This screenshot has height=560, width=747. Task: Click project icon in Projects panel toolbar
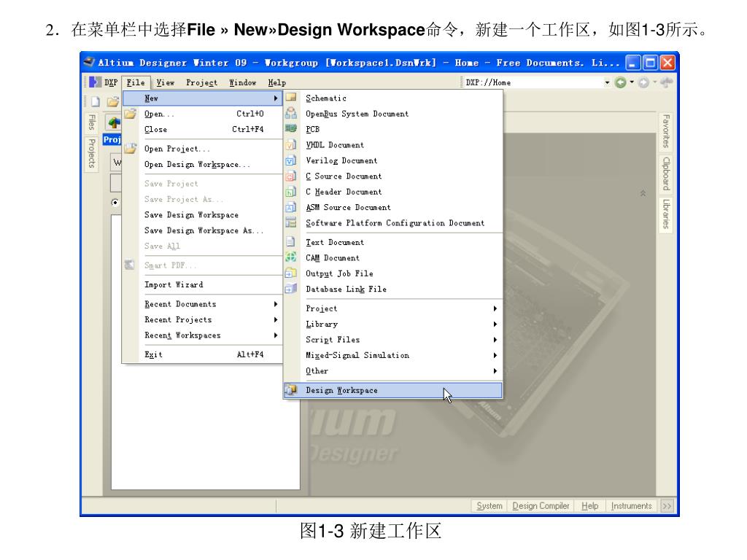tap(113, 122)
